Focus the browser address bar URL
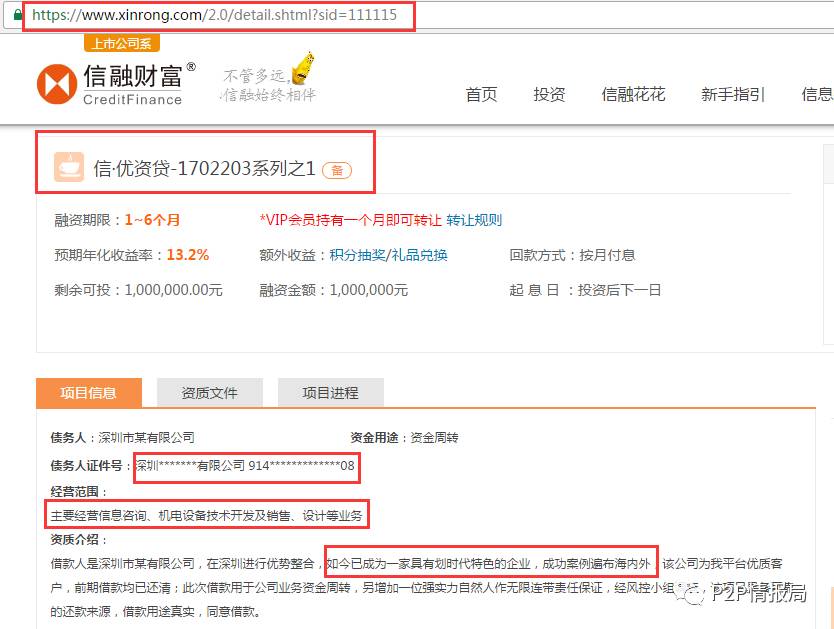The image size is (834, 629). pyautogui.click(x=214, y=15)
